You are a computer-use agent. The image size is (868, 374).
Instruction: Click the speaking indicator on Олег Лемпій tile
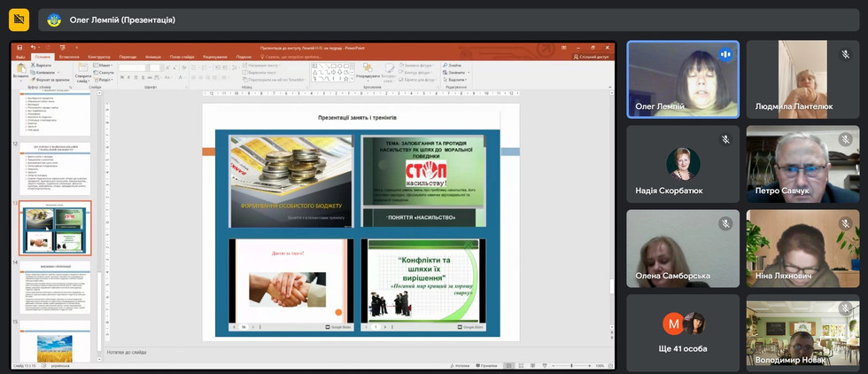coord(725,54)
